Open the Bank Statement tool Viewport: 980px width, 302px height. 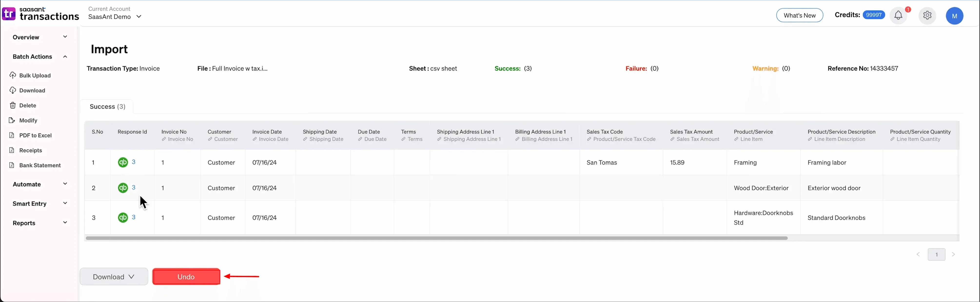39,165
